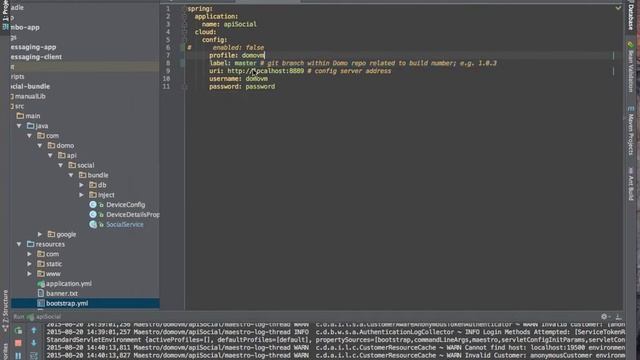This screenshot has height=360, width=640.
Task: Place cursor on 'profile: domovm' line
Action: point(237,55)
